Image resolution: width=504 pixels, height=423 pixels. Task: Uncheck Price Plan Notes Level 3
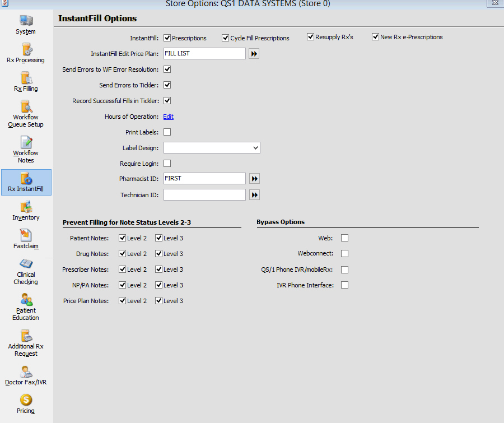tap(159, 300)
